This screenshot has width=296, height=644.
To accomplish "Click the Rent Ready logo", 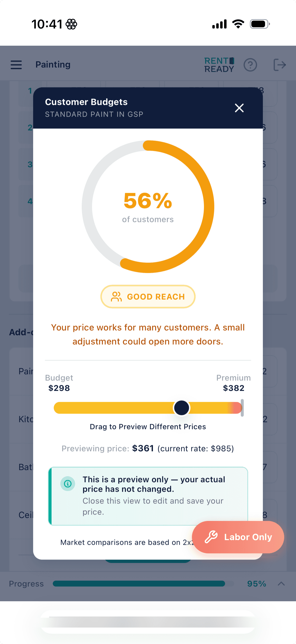I will pos(219,65).
